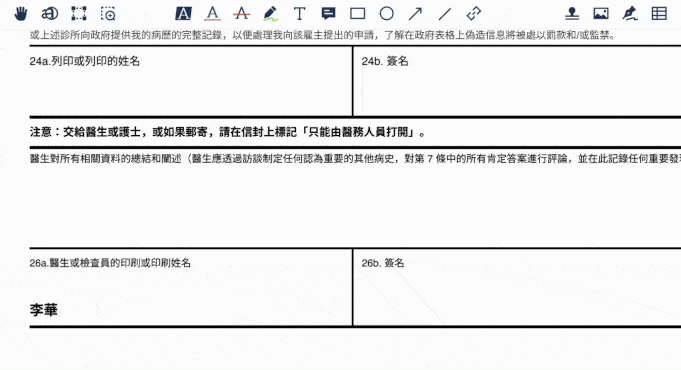Select the marquee zoom tool
The width and height of the screenshot is (681, 370).
108,14
